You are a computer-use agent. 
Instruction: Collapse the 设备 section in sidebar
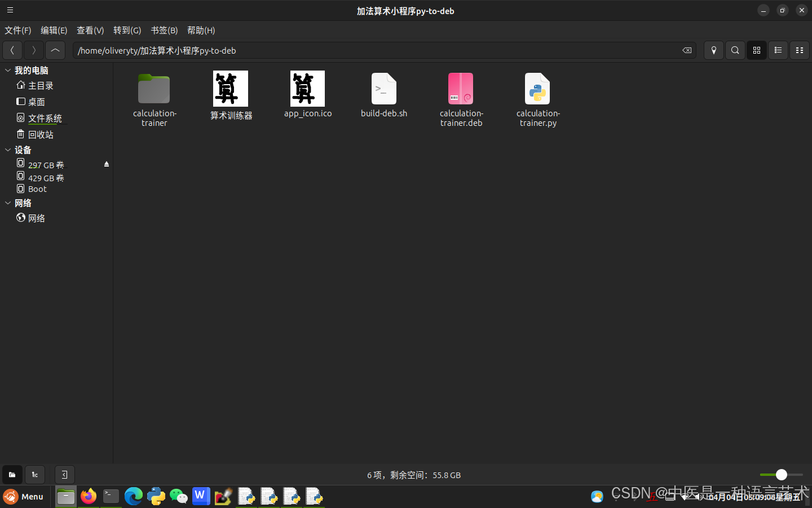[x=8, y=150]
